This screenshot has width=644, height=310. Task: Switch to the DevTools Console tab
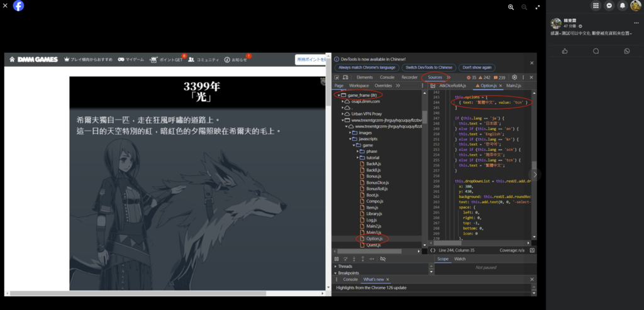(387, 77)
